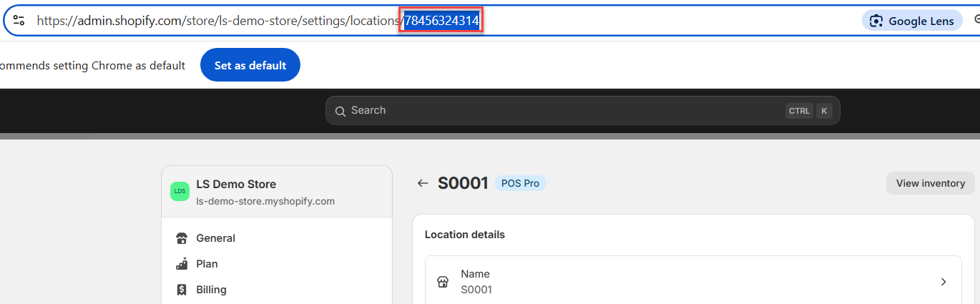Expand Name row with right chevron
The image size is (980, 304).
[944, 282]
